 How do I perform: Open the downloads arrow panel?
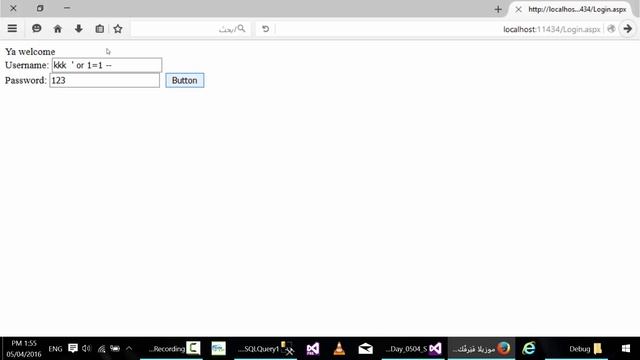[x=79, y=29]
